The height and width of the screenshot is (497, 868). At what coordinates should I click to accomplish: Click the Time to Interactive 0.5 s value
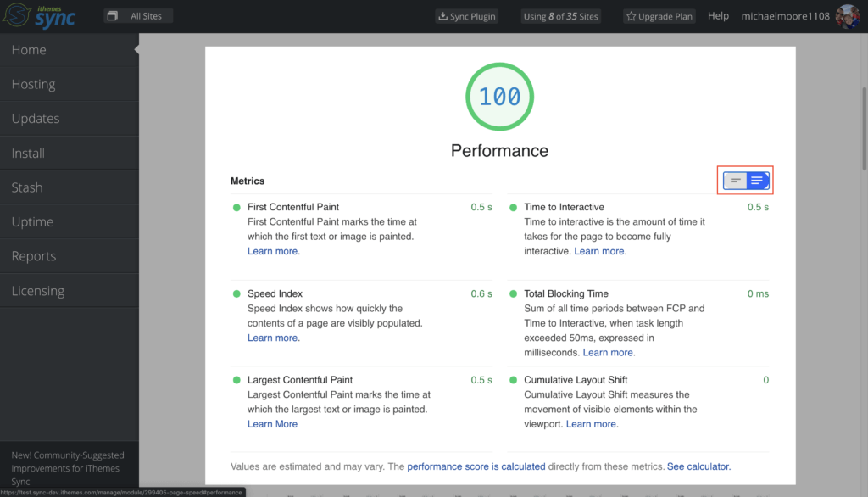tap(758, 207)
